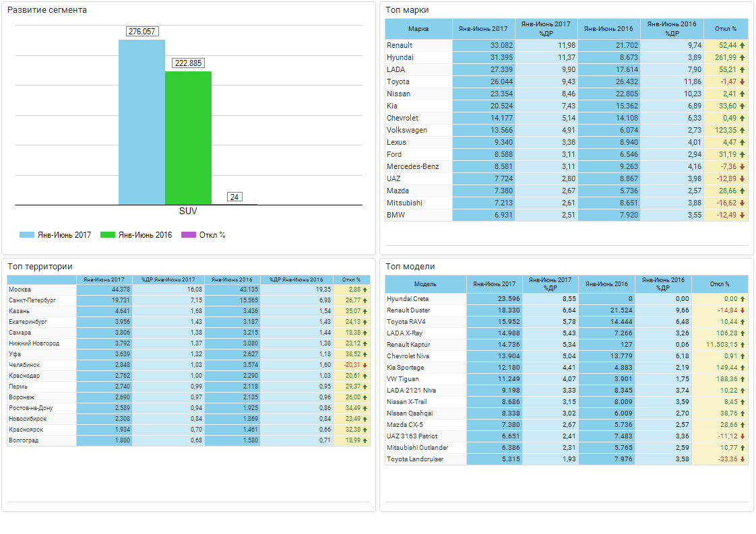Click the 24 data label in chart
756x534 pixels.
(234, 197)
